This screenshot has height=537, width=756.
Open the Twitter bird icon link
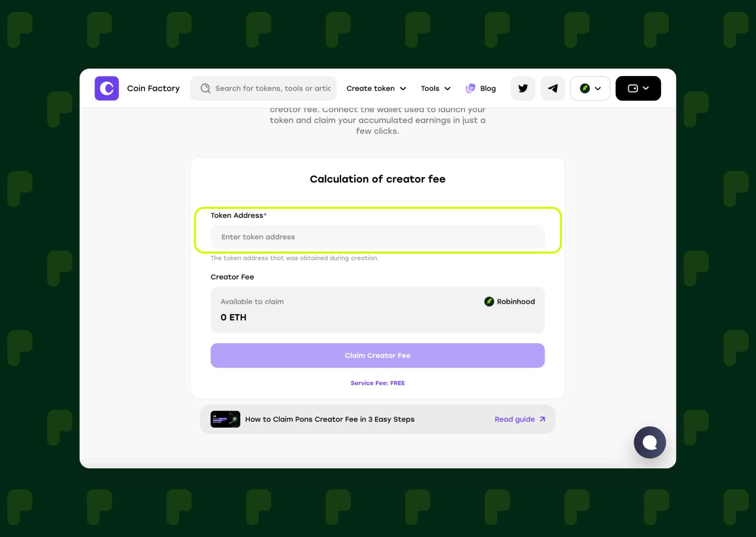[x=523, y=89]
